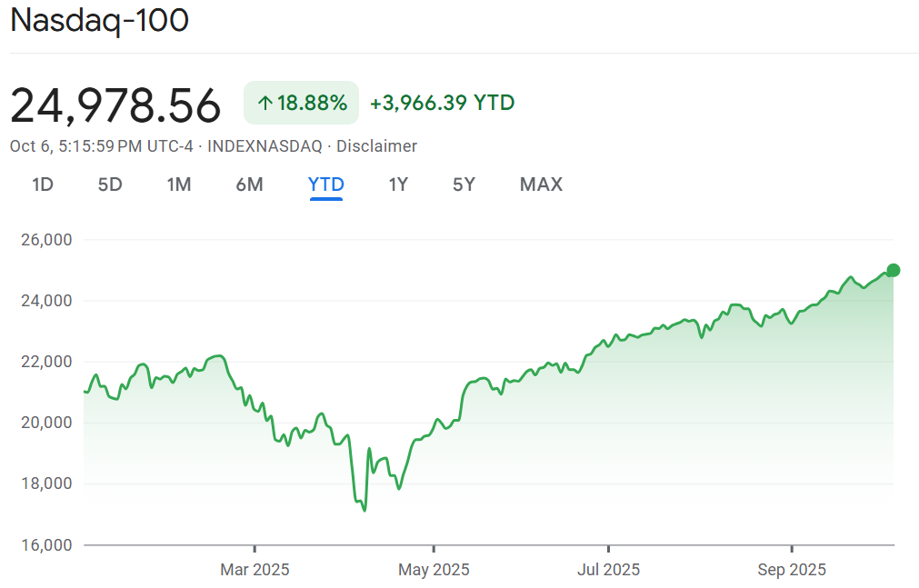Click the 24,978.56 index price
This screenshot has height=588, width=919.
[x=115, y=105]
